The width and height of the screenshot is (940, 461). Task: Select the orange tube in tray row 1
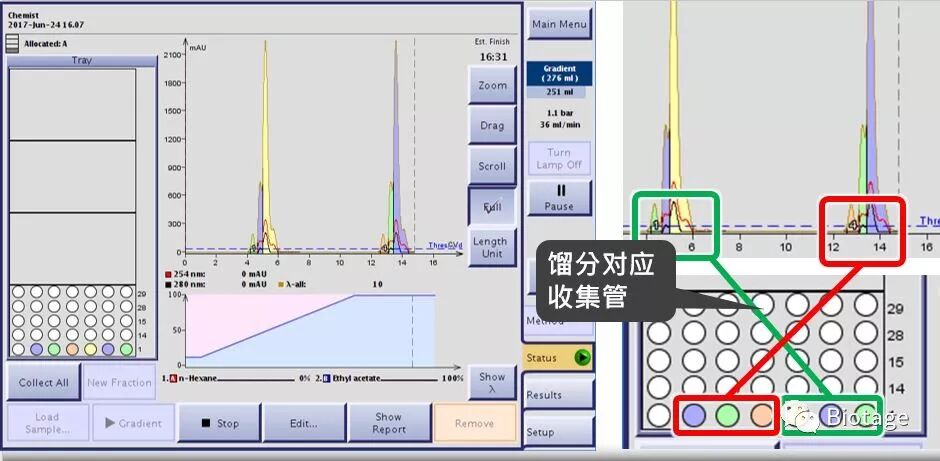(x=73, y=349)
